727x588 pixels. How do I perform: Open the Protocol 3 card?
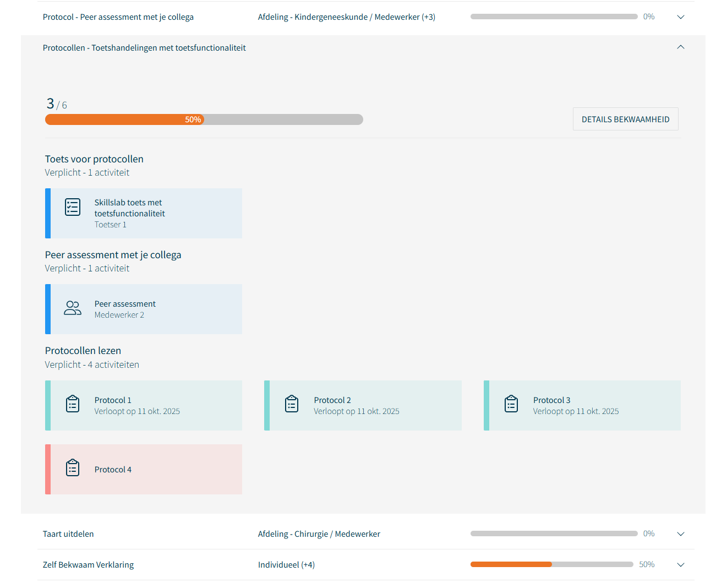(582, 405)
